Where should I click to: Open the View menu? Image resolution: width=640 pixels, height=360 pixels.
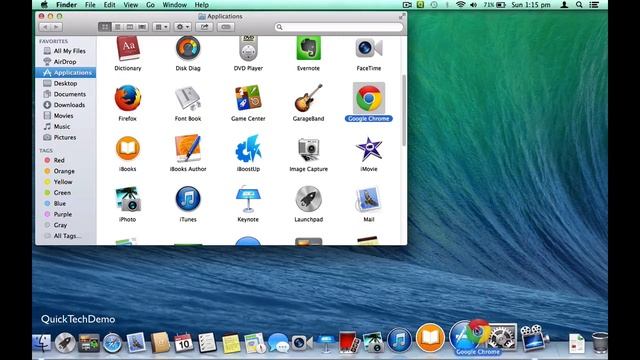coord(131,5)
